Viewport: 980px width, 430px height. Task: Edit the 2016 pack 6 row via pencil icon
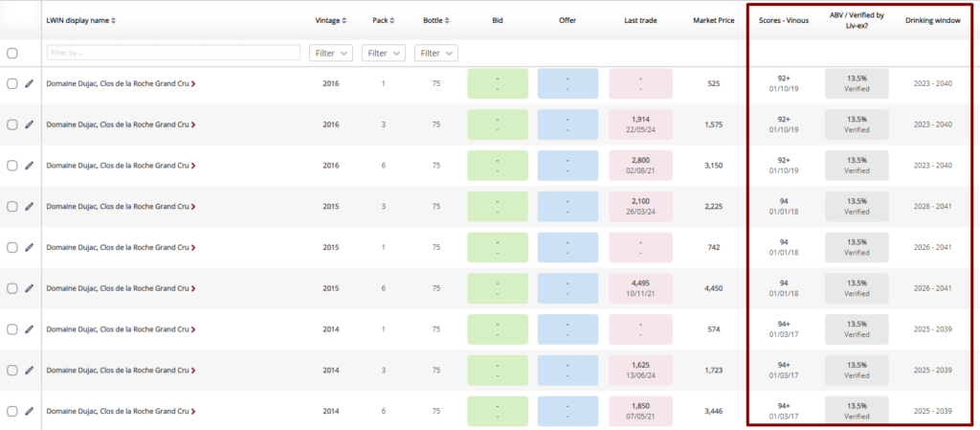coord(29,166)
